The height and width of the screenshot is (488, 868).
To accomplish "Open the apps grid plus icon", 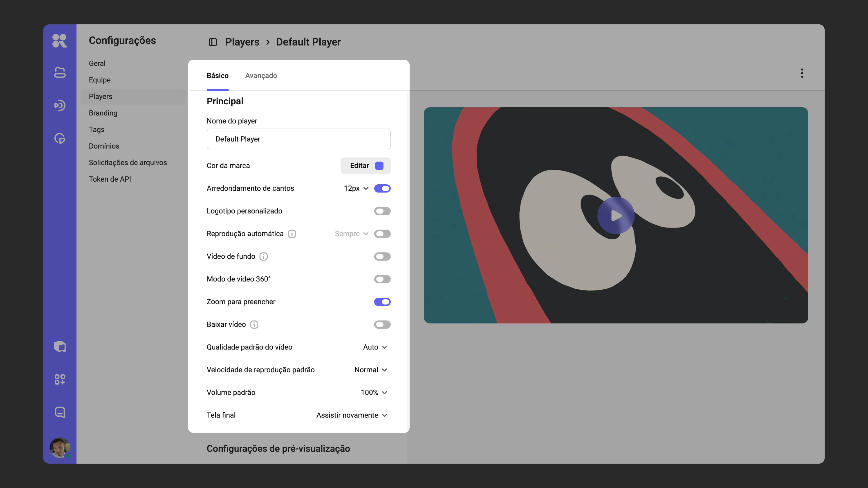I will [x=60, y=379].
